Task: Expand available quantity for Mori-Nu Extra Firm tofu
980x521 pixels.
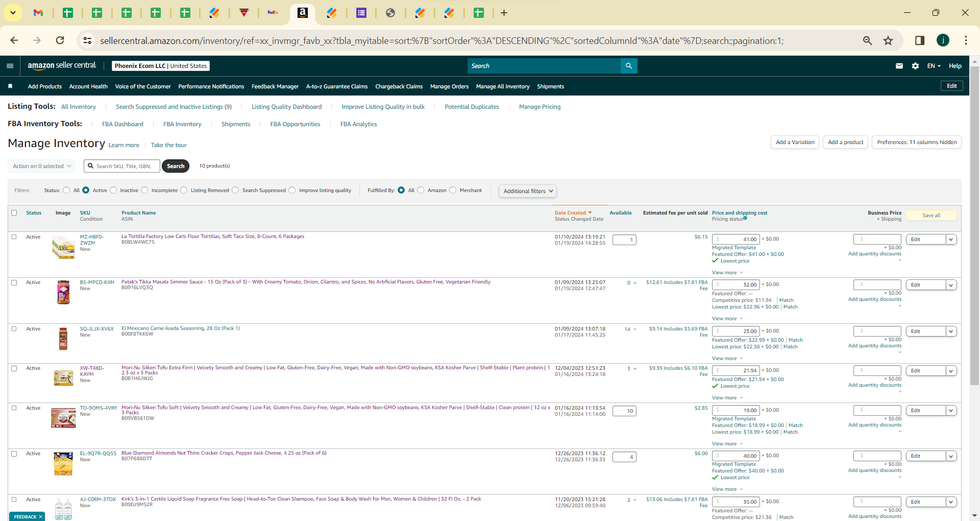Action: coord(632,369)
